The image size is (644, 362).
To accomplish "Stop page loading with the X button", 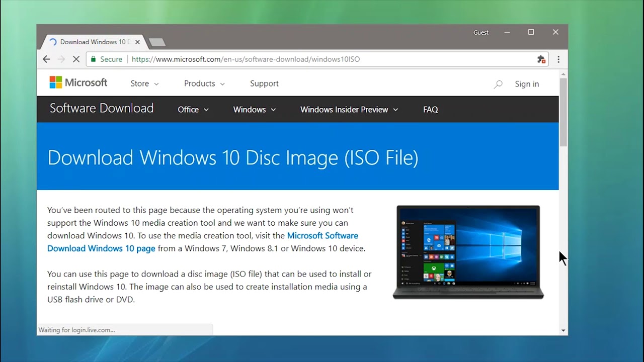I will point(76,59).
